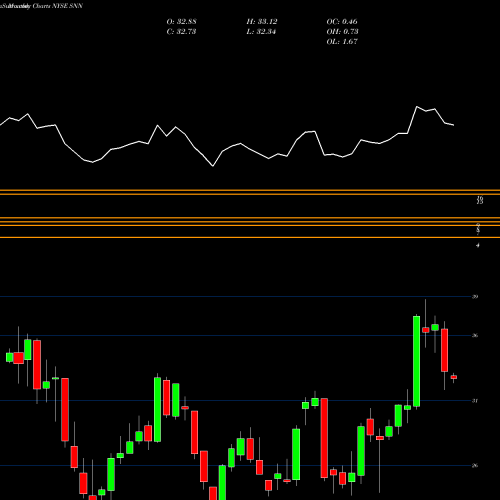This screenshot has width=500, height=500.
Task: Click the 4 label below the orange lines
Action: click(x=478, y=245)
